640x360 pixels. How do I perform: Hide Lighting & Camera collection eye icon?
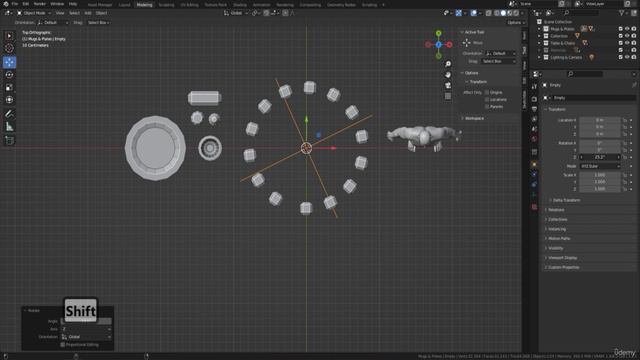coord(627,58)
